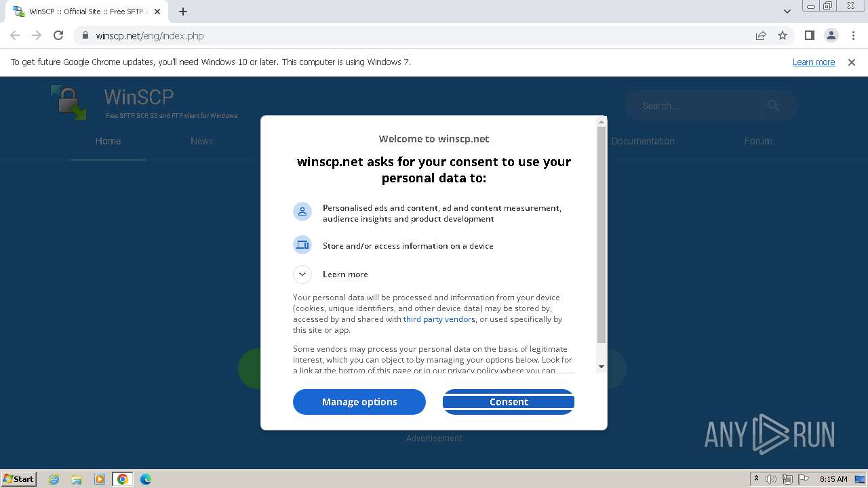Screen dimensions: 868x488
Task: Reload the winscp.net page
Action: point(58,35)
